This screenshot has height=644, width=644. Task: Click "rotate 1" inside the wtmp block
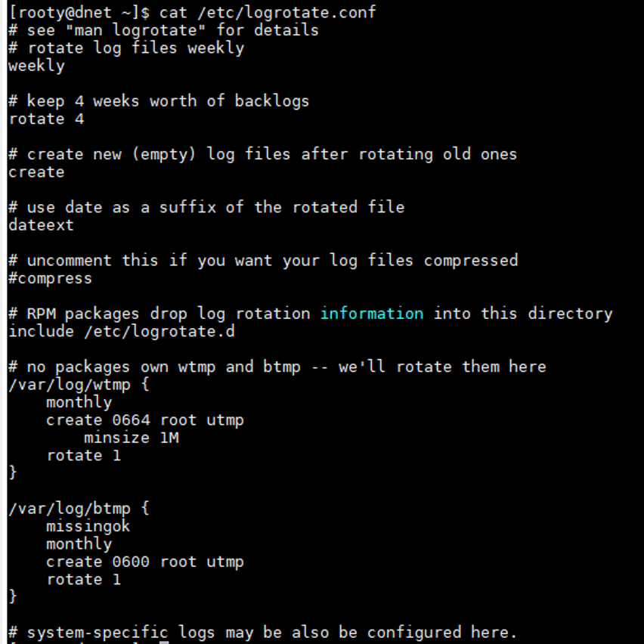83,455
